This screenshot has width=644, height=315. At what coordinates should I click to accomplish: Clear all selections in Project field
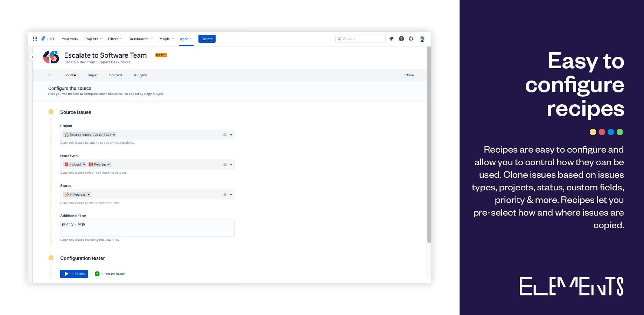coord(225,135)
